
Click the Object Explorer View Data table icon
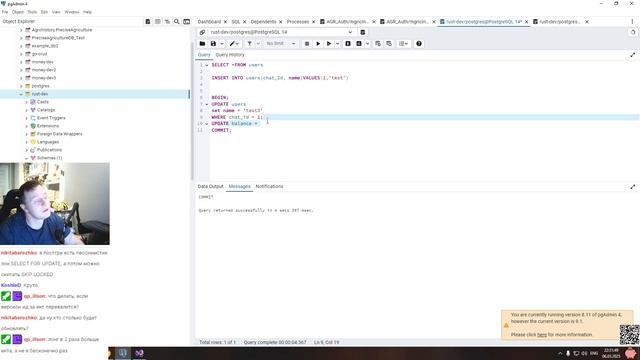(x=158, y=22)
